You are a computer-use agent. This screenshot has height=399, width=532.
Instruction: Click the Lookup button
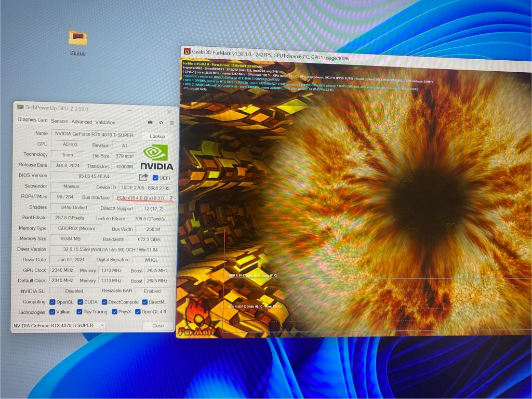[157, 136]
